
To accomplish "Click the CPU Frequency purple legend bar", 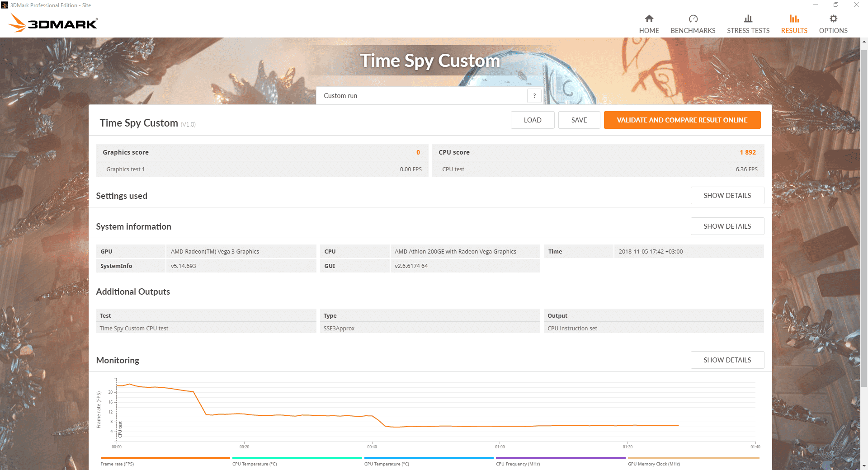I will click(560, 458).
